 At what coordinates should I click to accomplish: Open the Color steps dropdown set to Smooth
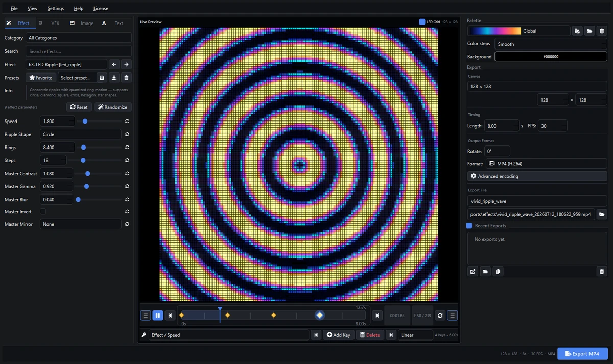click(x=551, y=44)
